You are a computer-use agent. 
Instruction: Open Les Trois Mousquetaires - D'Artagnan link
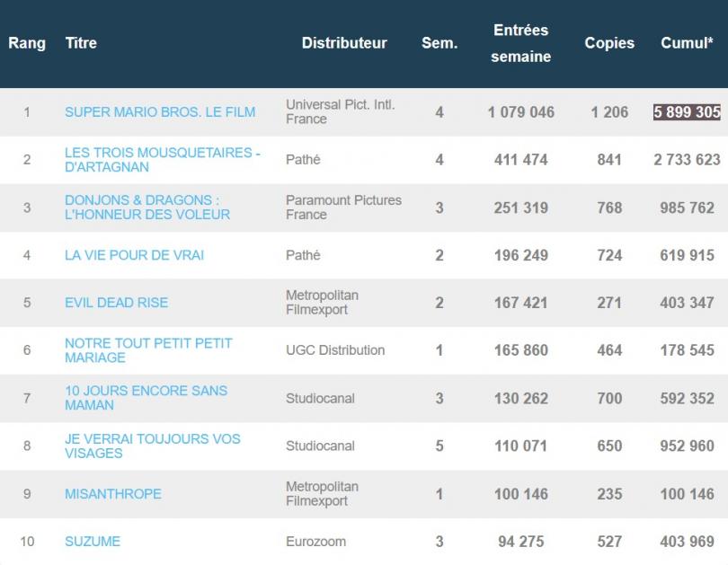pos(163,160)
